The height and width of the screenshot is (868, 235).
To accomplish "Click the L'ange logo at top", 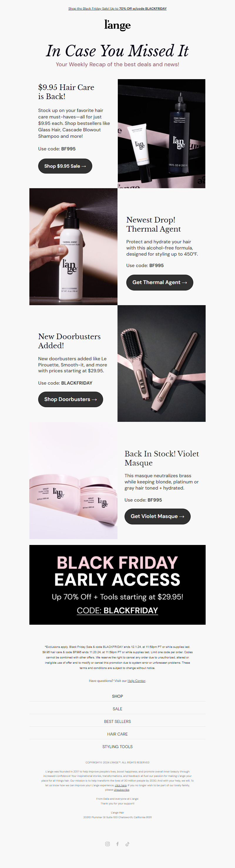I will click(117, 25).
